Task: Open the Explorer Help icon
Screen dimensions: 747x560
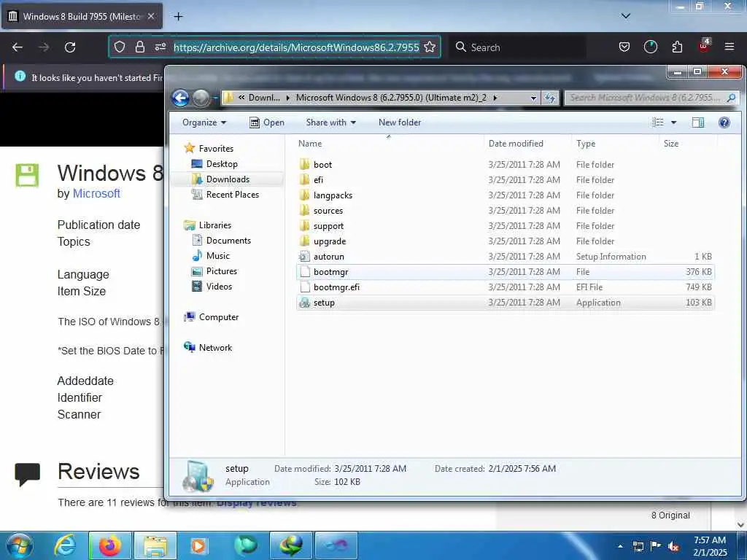Action: point(724,122)
